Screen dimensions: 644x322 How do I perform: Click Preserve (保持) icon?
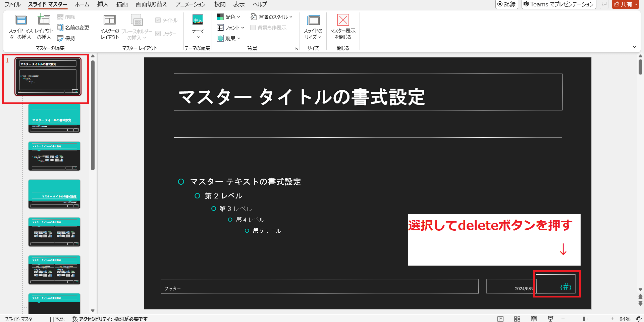(x=60, y=38)
